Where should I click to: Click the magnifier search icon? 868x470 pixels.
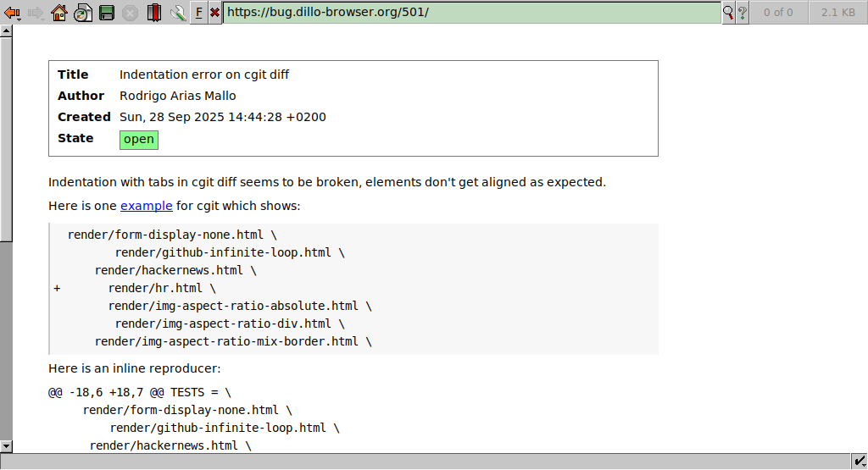(x=728, y=13)
